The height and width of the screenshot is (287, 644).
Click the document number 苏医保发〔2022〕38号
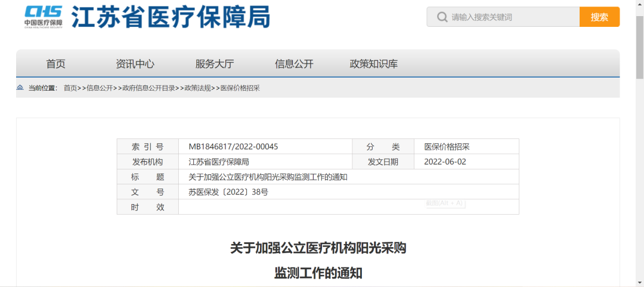[x=228, y=192]
